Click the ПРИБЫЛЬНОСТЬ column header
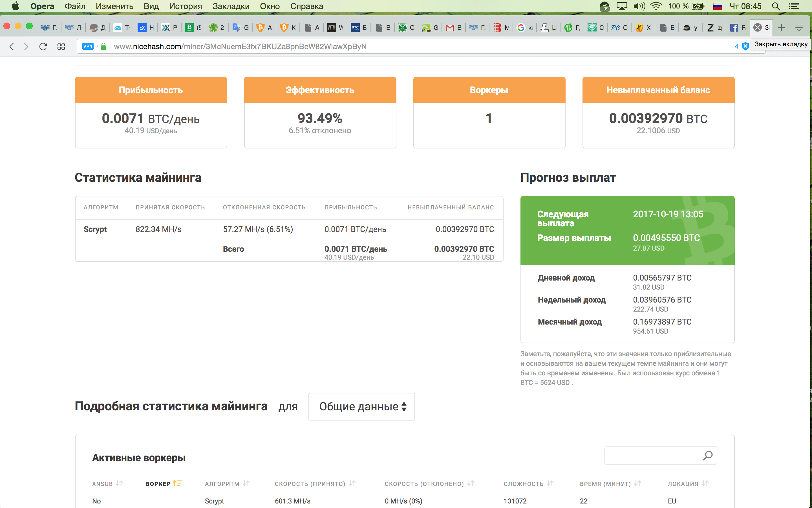This screenshot has width=812, height=508. pos(351,207)
